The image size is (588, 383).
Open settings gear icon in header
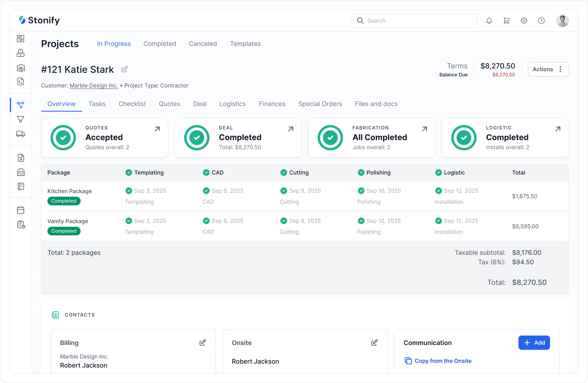[524, 21]
